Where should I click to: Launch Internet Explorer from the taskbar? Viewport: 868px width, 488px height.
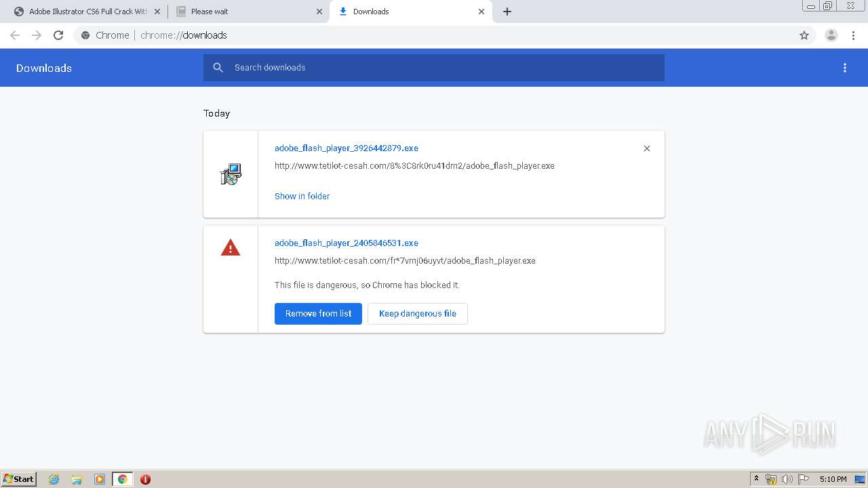pyautogui.click(x=54, y=479)
